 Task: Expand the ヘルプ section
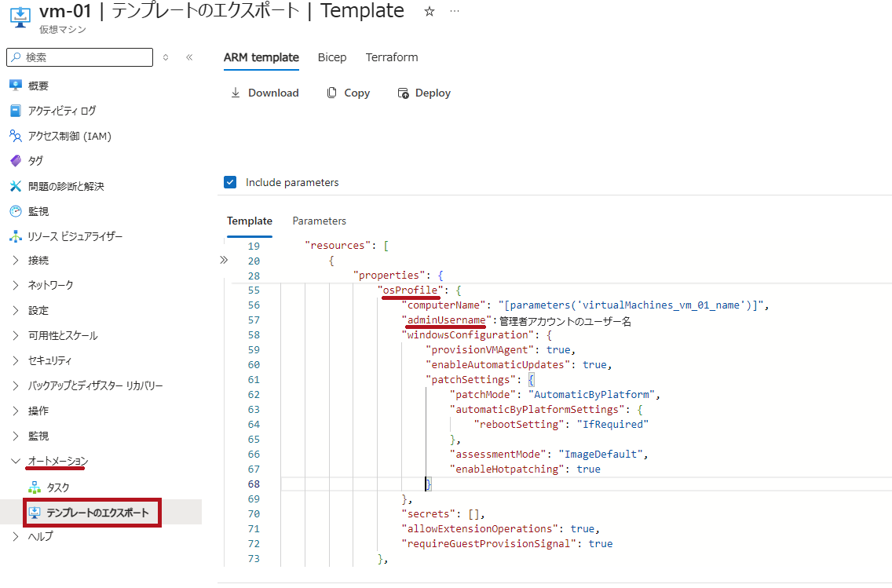coord(16,536)
